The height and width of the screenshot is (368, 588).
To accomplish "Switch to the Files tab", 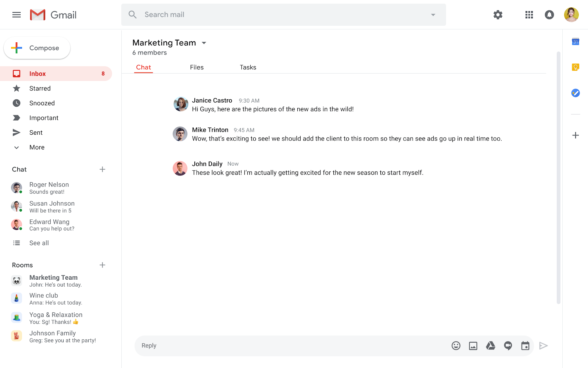I will 197,67.
